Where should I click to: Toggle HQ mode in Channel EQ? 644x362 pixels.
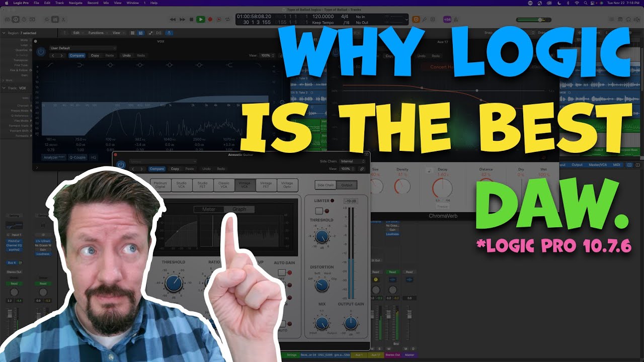tap(93, 157)
